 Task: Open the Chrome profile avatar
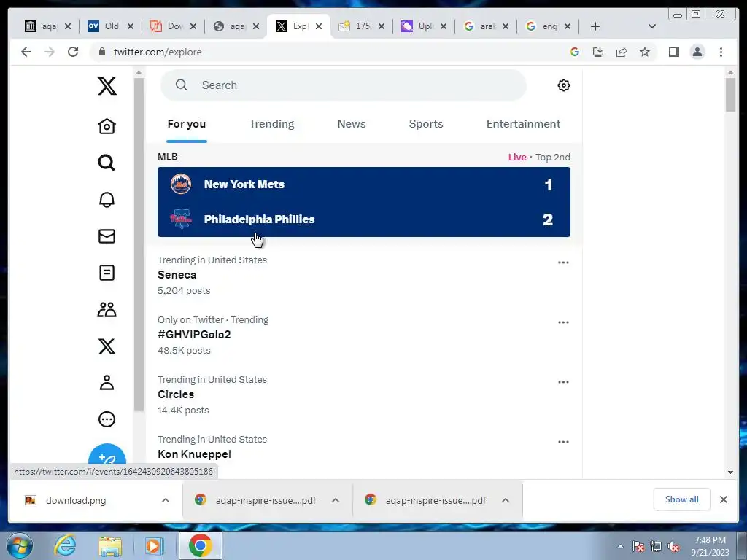[697, 52]
